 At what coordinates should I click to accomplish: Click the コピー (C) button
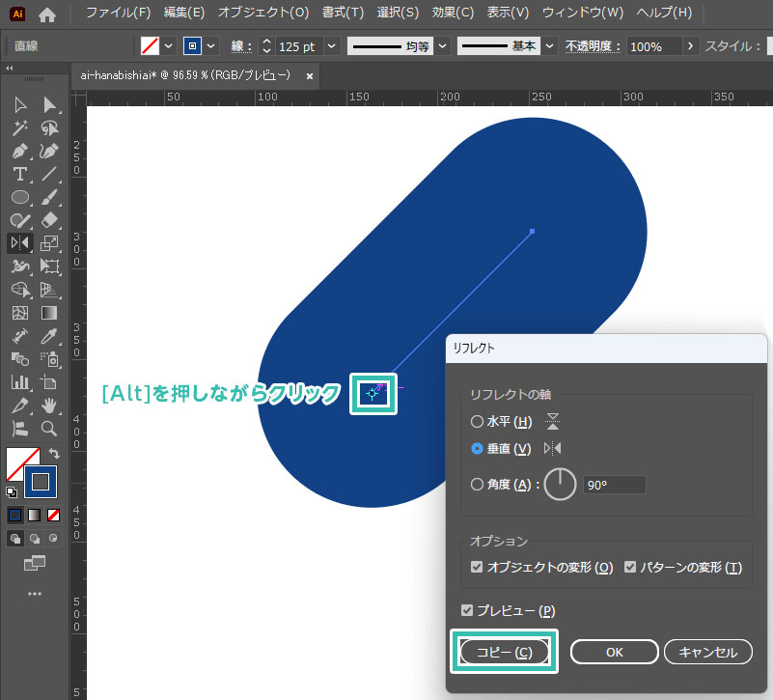point(505,652)
